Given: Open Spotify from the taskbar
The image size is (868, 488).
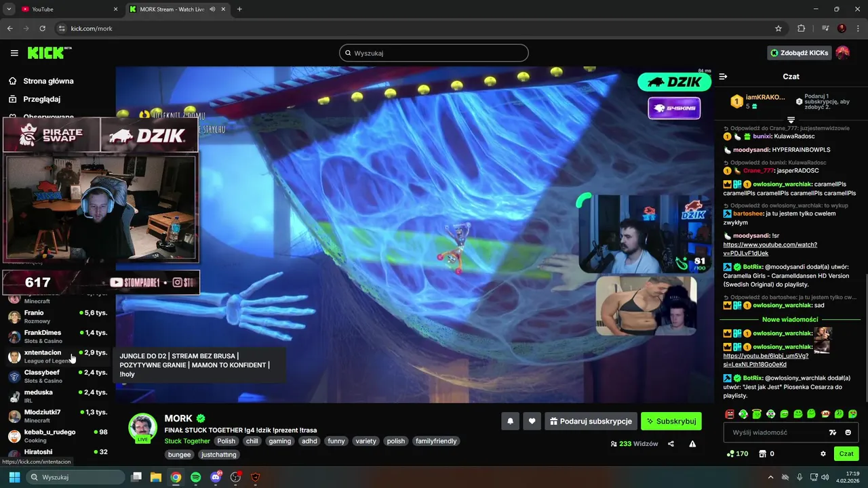Looking at the screenshot, I should pyautogui.click(x=196, y=477).
